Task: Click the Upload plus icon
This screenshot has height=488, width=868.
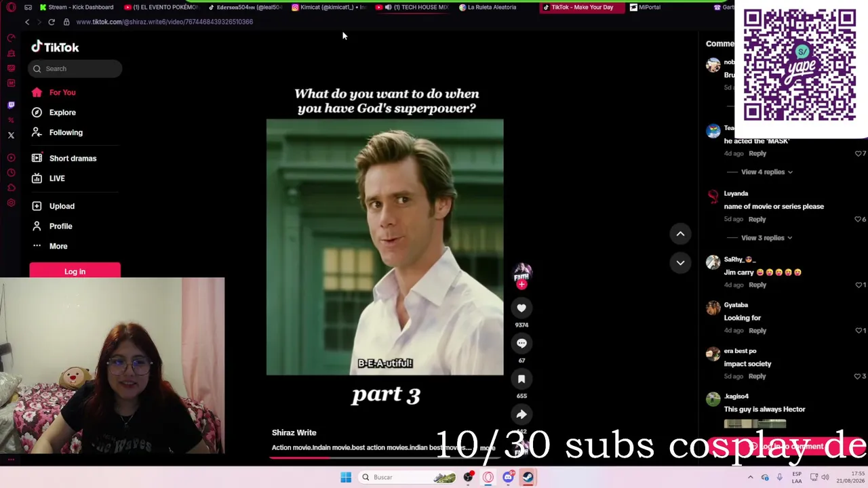Action: coord(37,206)
